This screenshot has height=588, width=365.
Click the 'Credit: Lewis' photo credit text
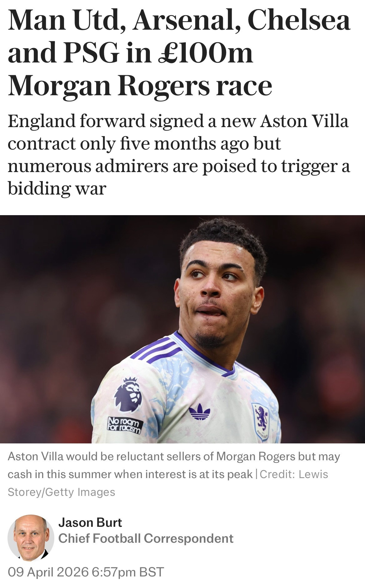pyautogui.click(x=294, y=474)
